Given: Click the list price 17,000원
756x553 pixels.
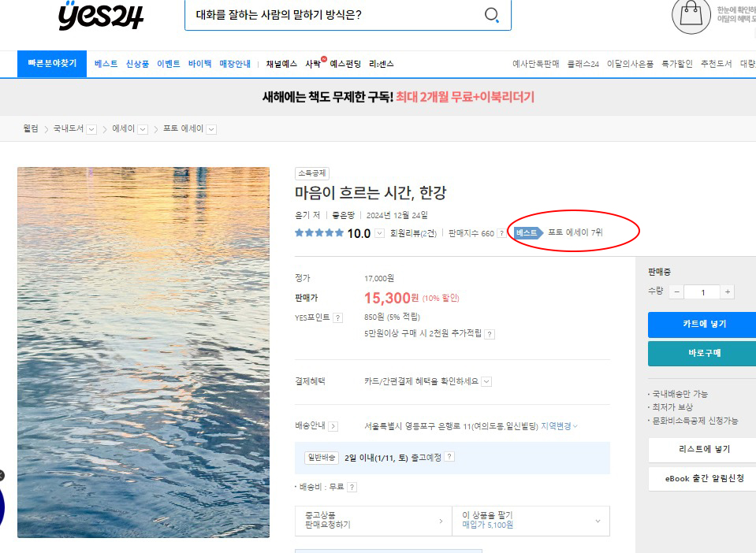Looking at the screenshot, I should (379, 278).
